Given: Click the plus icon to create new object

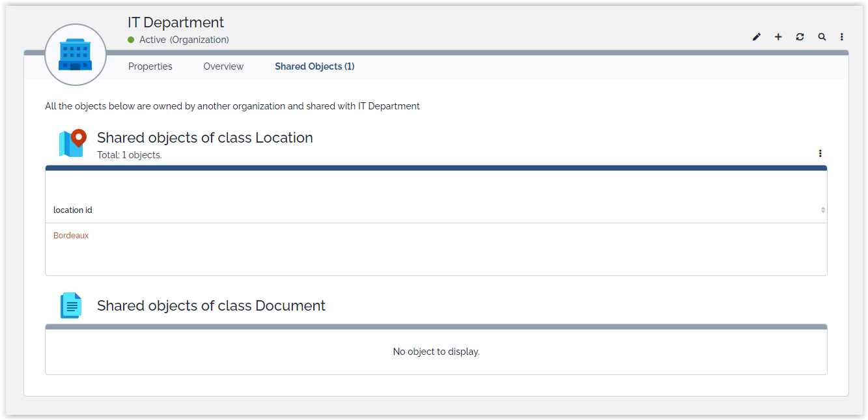Looking at the screenshot, I should [x=778, y=37].
